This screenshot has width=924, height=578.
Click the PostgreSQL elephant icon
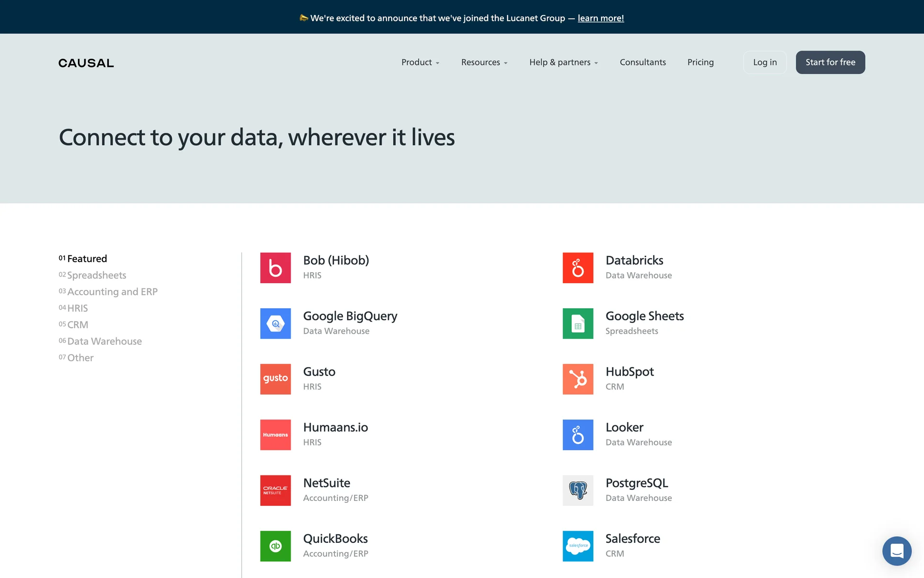(577, 490)
